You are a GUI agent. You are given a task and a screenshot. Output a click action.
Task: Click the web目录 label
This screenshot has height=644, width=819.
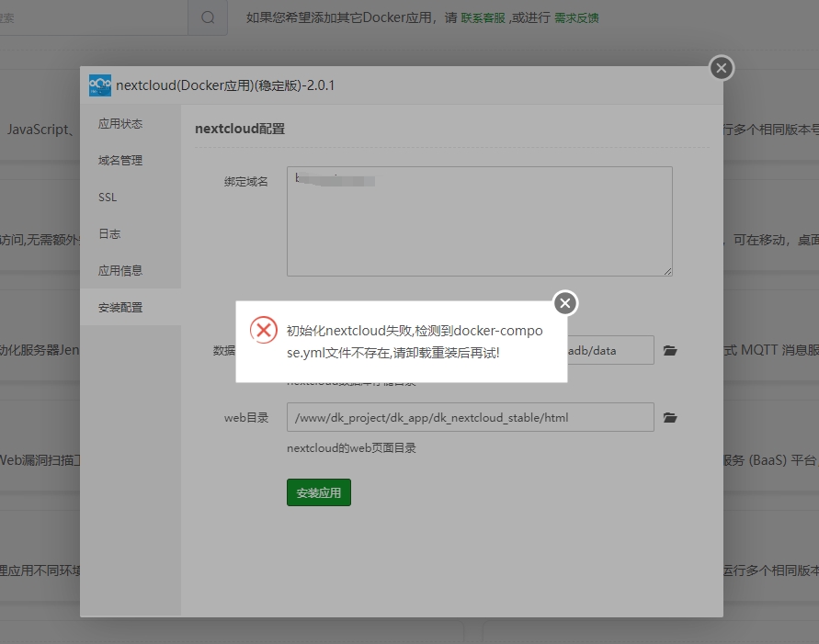(x=246, y=418)
